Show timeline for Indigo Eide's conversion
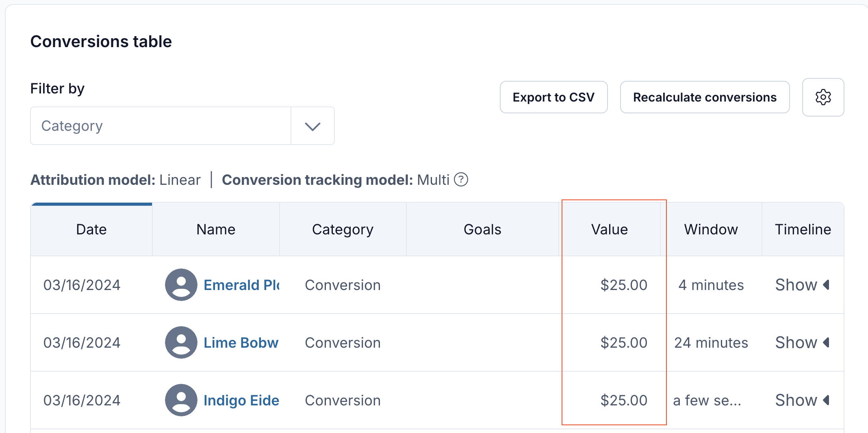The width and height of the screenshot is (868, 433). 802,401
